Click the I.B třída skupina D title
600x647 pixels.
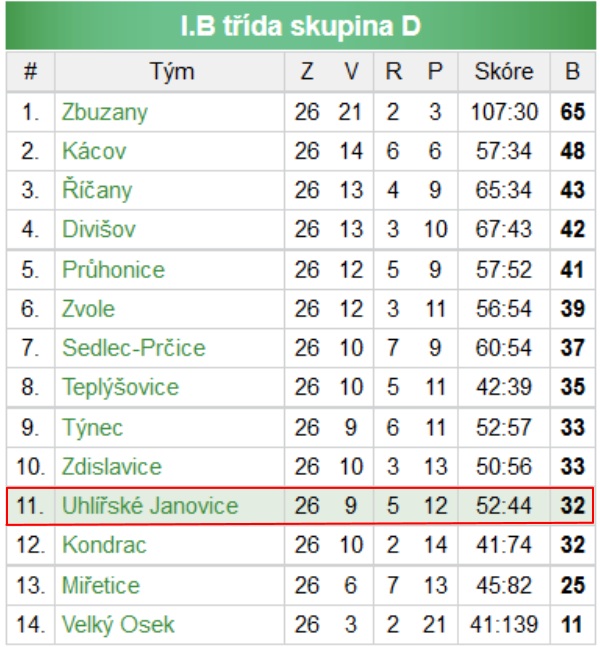pos(301,26)
